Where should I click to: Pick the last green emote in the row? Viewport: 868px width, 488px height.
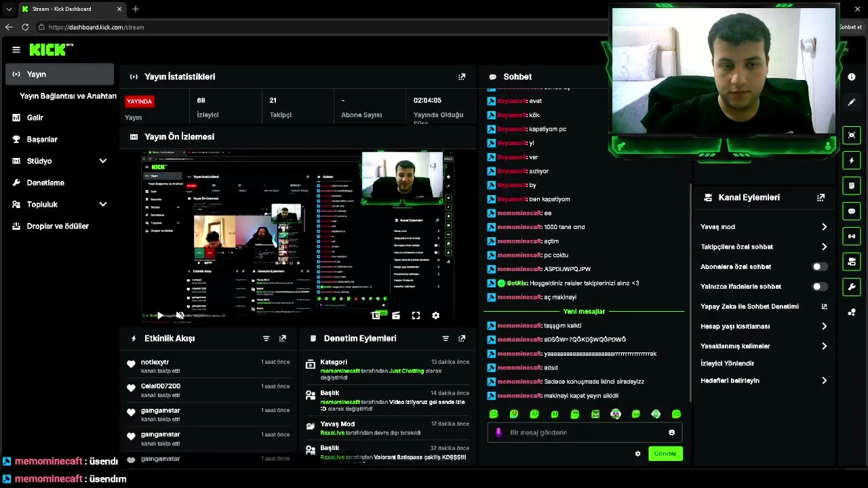[x=676, y=414]
